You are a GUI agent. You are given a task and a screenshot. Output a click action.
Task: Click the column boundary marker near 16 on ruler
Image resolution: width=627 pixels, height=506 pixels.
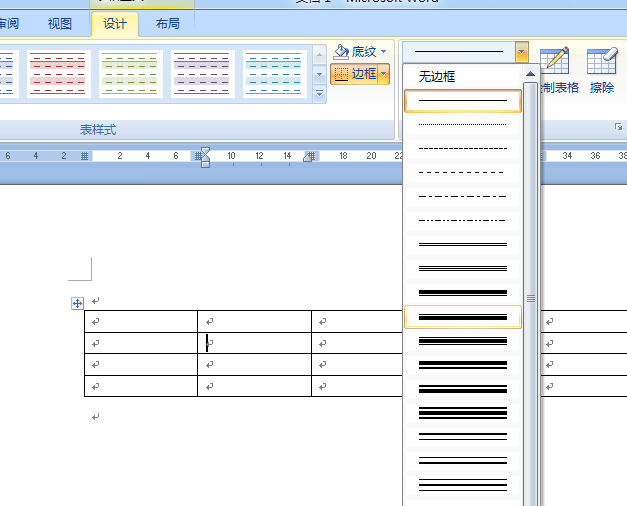tap(312, 156)
